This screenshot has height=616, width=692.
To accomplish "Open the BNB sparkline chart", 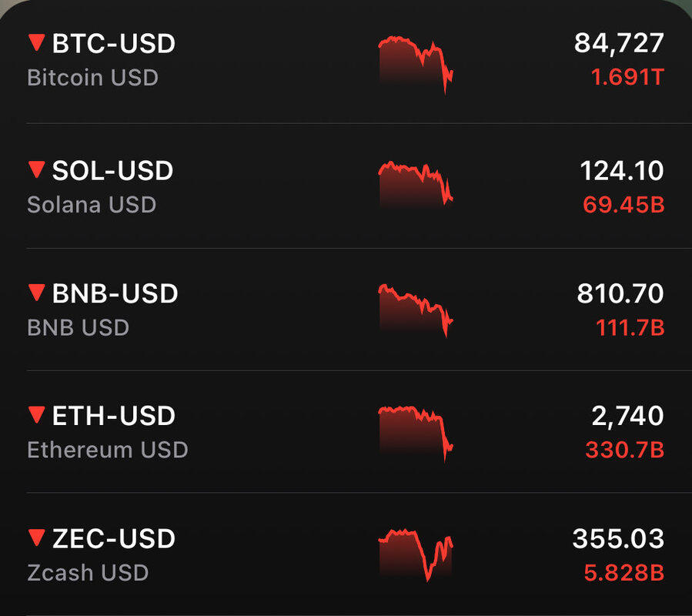I will tap(416, 310).
